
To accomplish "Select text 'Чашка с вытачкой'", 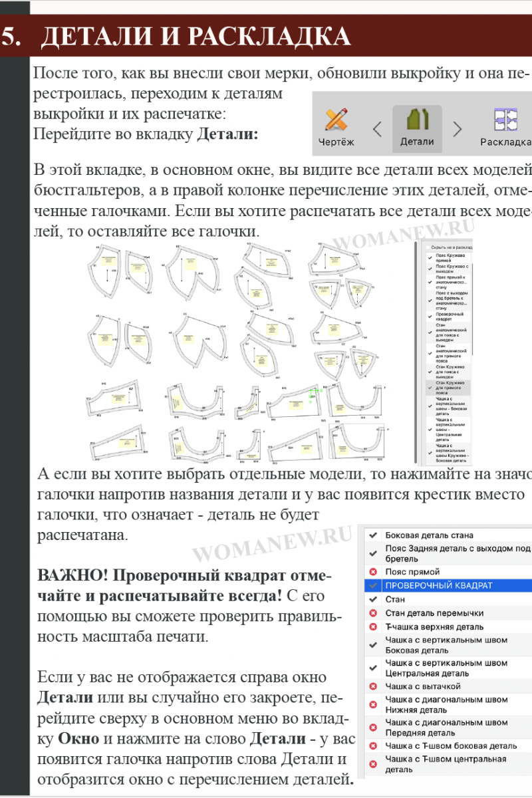I will pos(423,686).
